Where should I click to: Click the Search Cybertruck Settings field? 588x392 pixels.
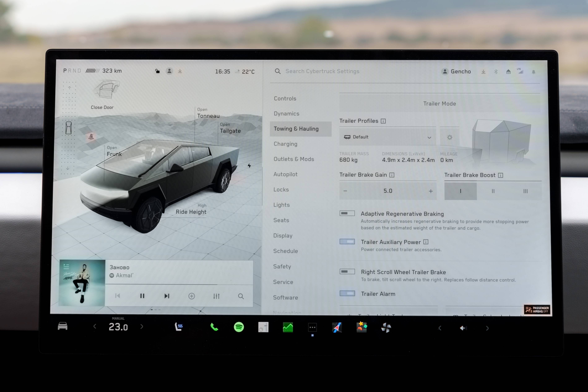point(322,71)
